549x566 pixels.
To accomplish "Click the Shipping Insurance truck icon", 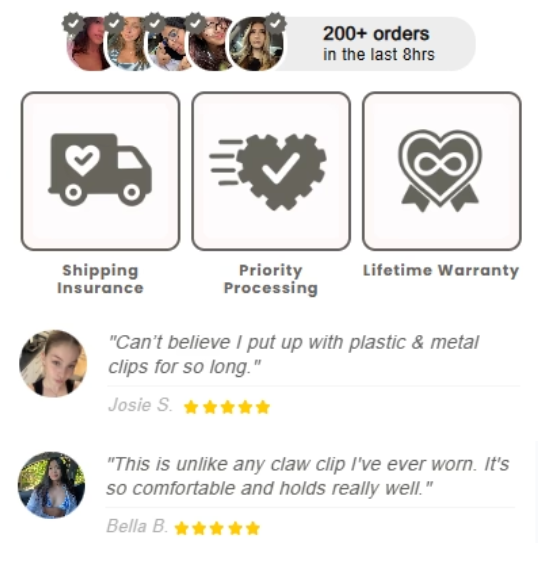I will pyautogui.click(x=100, y=170).
